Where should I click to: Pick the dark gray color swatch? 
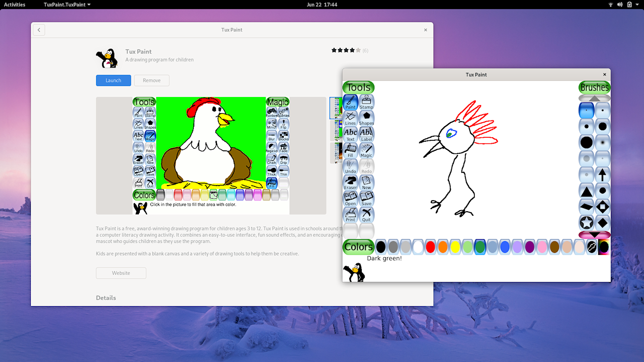click(393, 247)
